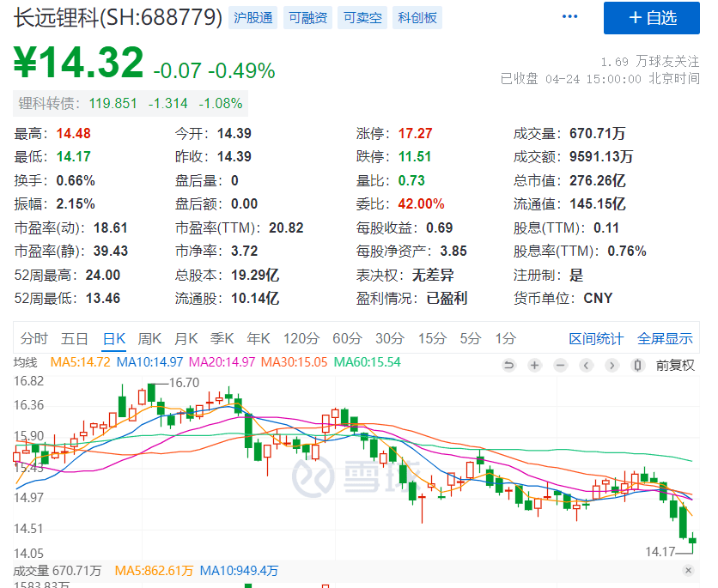This screenshot has width=718, height=588.
Task: Select the 月K chart tab
Action: pyautogui.click(x=186, y=338)
